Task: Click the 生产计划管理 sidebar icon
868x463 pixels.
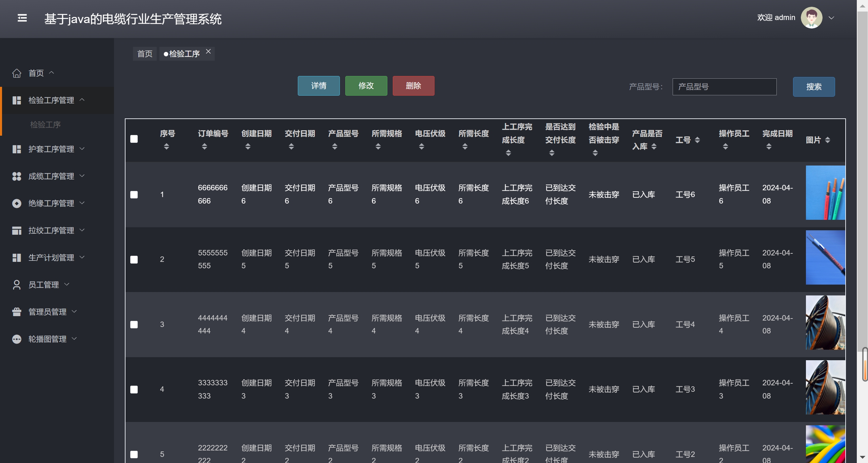Action: (17, 258)
